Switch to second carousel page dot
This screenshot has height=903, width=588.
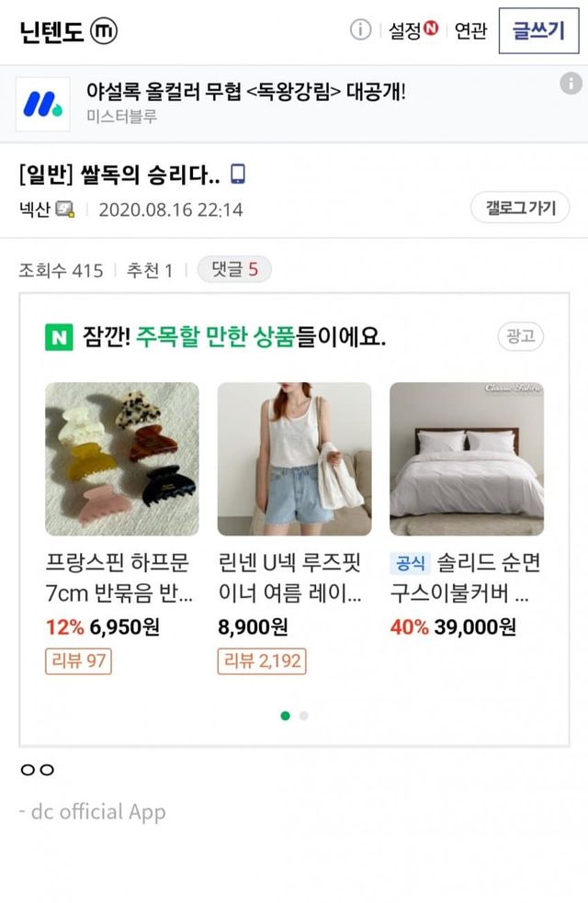tap(304, 716)
